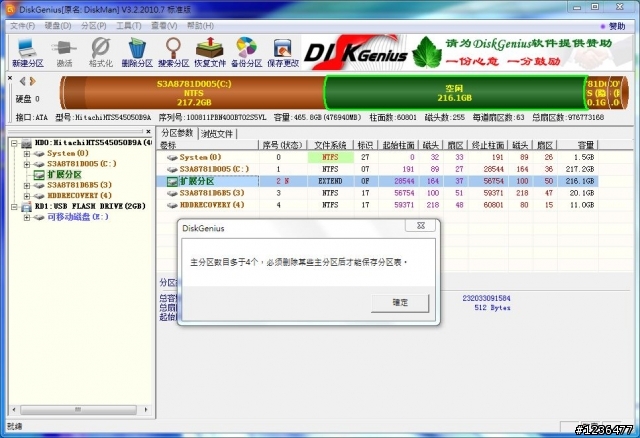The width and height of the screenshot is (640, 438).
Task: Expand the S3A8781D6B5 (3) tree node
Action: 27,186
